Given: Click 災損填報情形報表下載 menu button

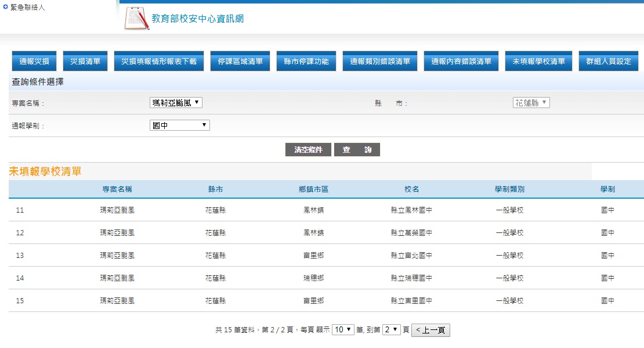Looking at the screenshot, I should 158,61.
